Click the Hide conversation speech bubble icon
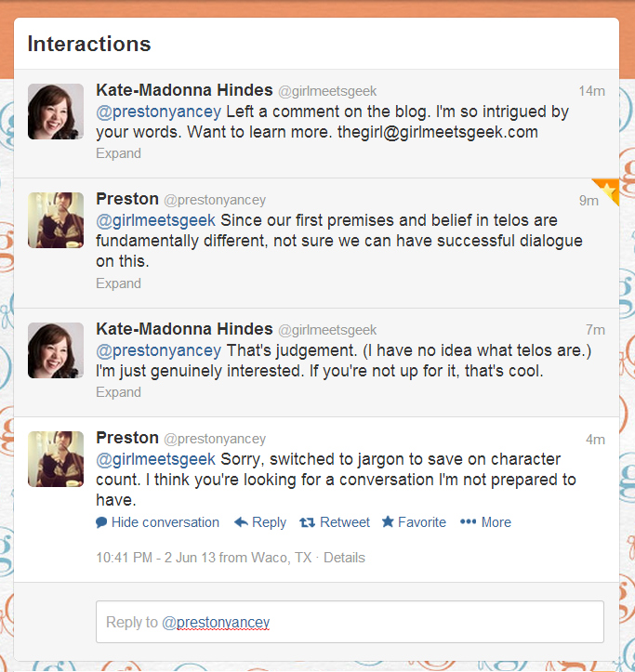635x672 pixels. pyautogui.click(x=101, y=522)
